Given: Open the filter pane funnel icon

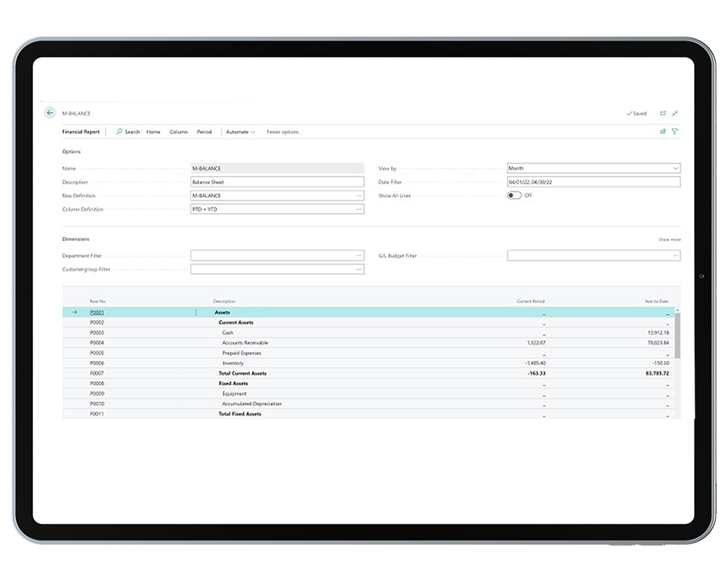Looking at the screenshot, I should click(675, 132).
